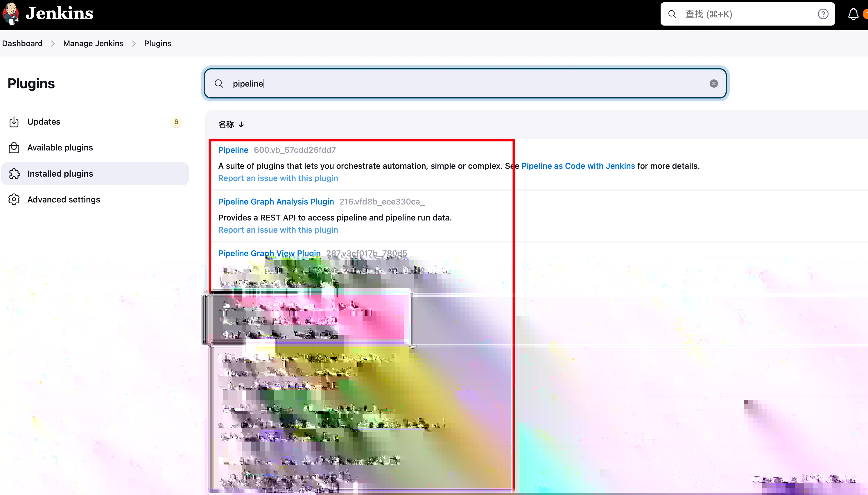Expand the chevron after Manage Jenkins breadcrumb

pos(134,44)
